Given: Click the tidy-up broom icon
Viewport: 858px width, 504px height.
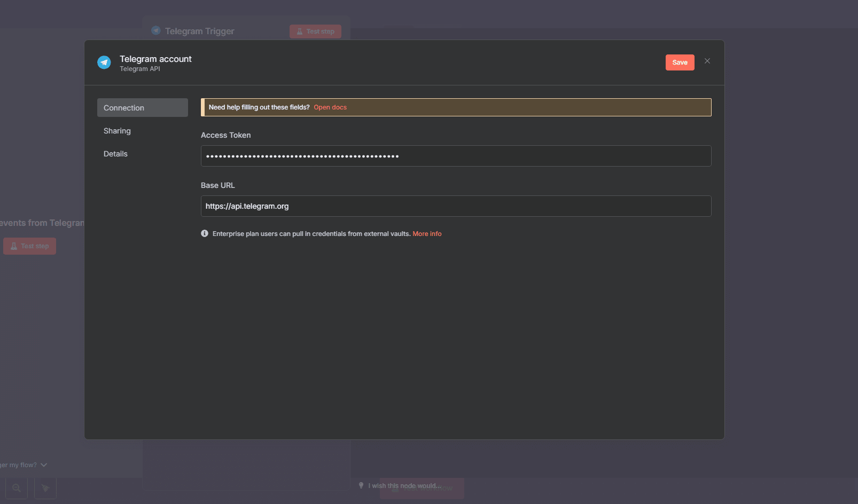Looking at the screenshot, I should [45, 488].
